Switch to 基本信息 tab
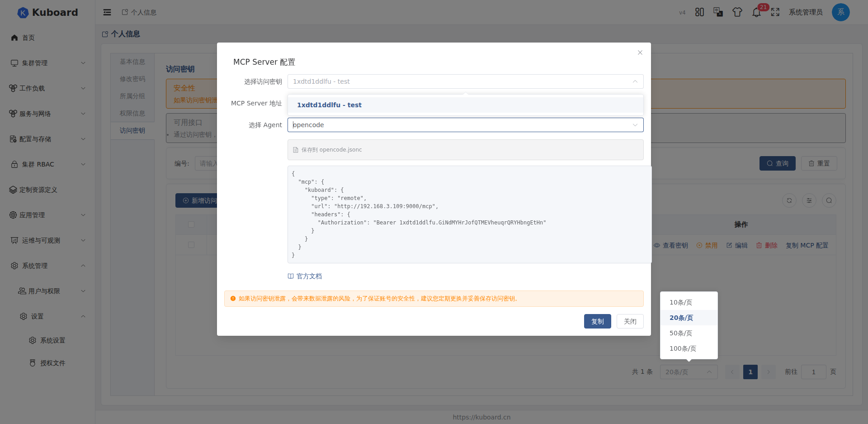Viewport: 868px width, 424px height. click(132, 62)
